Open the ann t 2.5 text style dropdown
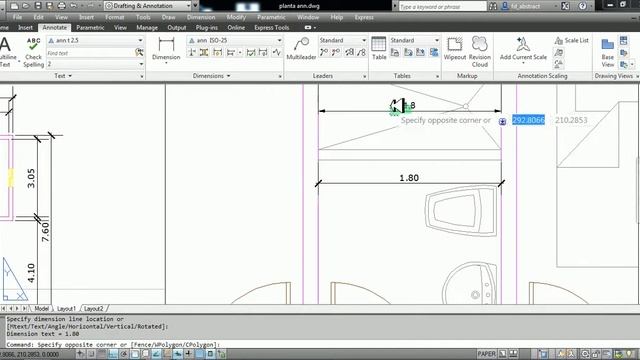 96,40
